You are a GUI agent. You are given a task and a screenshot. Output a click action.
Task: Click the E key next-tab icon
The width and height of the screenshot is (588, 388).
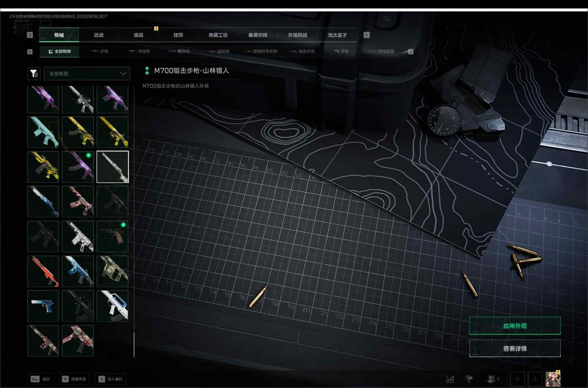366,35
